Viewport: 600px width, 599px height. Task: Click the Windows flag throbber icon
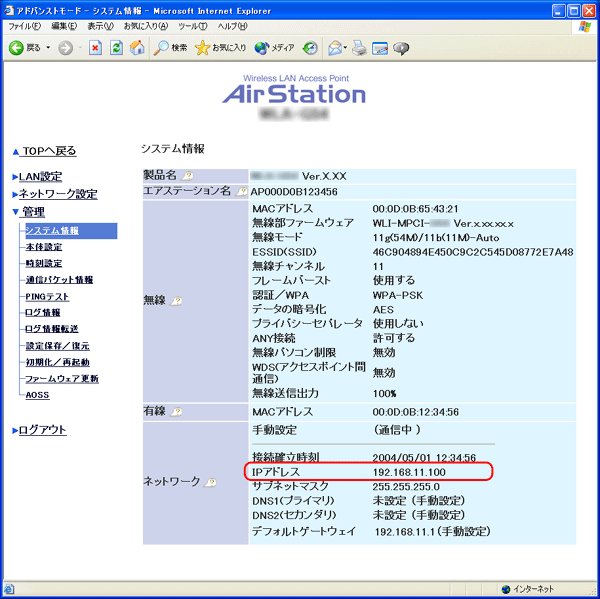(x=585, y=27)
